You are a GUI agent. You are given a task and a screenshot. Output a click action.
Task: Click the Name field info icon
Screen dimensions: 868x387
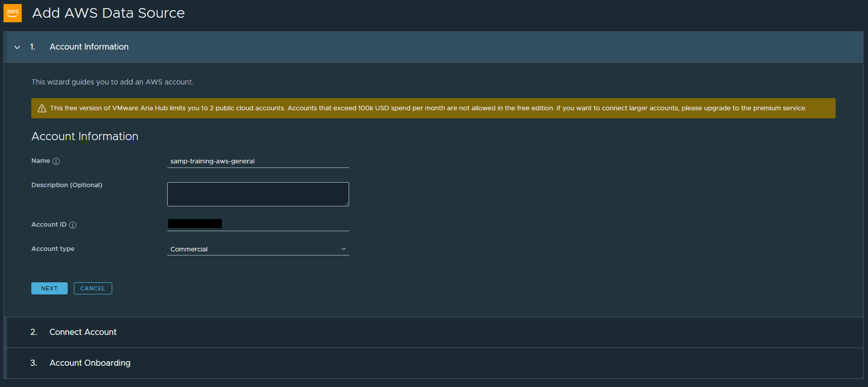(56, 161)
